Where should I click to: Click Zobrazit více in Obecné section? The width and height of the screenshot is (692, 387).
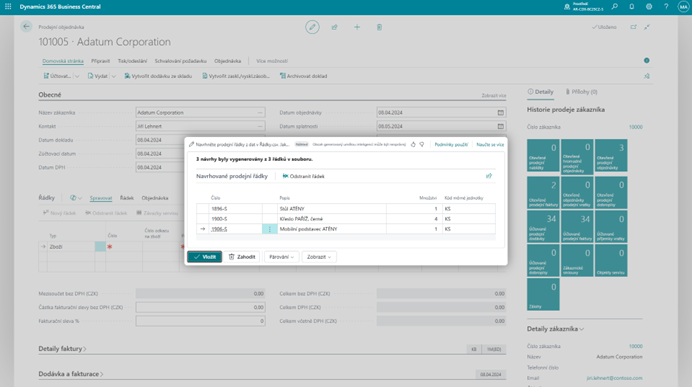(x=493, y=95)
